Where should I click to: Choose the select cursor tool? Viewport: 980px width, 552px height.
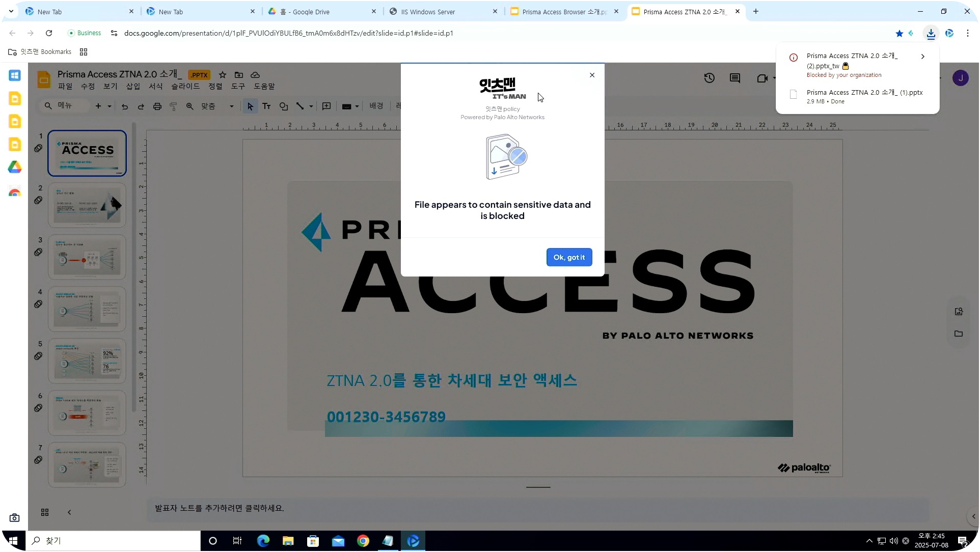(250, 106)
